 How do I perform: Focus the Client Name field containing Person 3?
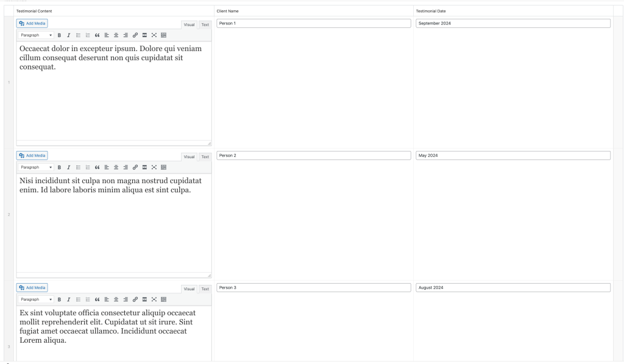(x=314, y=288)
